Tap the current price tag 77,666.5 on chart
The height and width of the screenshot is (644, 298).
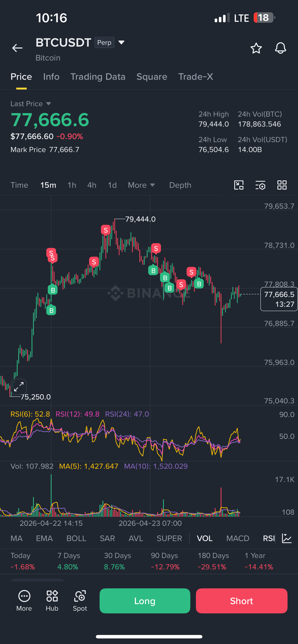[x=279, y=299]
